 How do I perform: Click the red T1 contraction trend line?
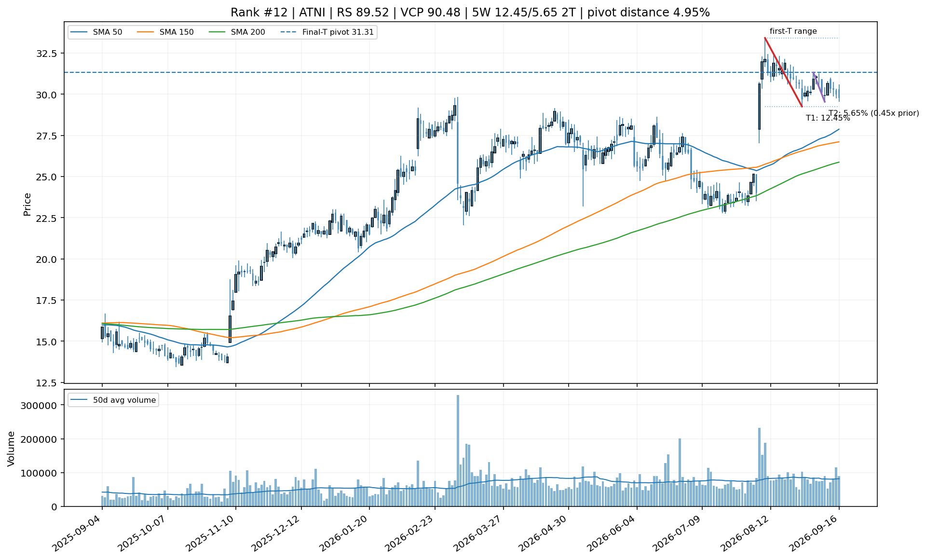pyautogui.click(x=783, y=72)
